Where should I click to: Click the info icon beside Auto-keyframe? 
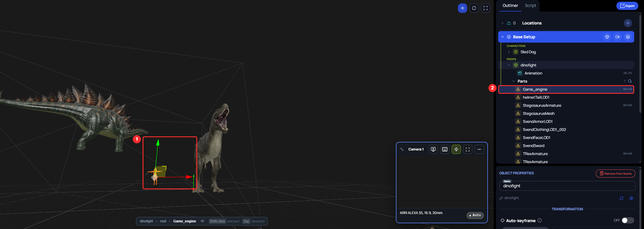[540, 221]
